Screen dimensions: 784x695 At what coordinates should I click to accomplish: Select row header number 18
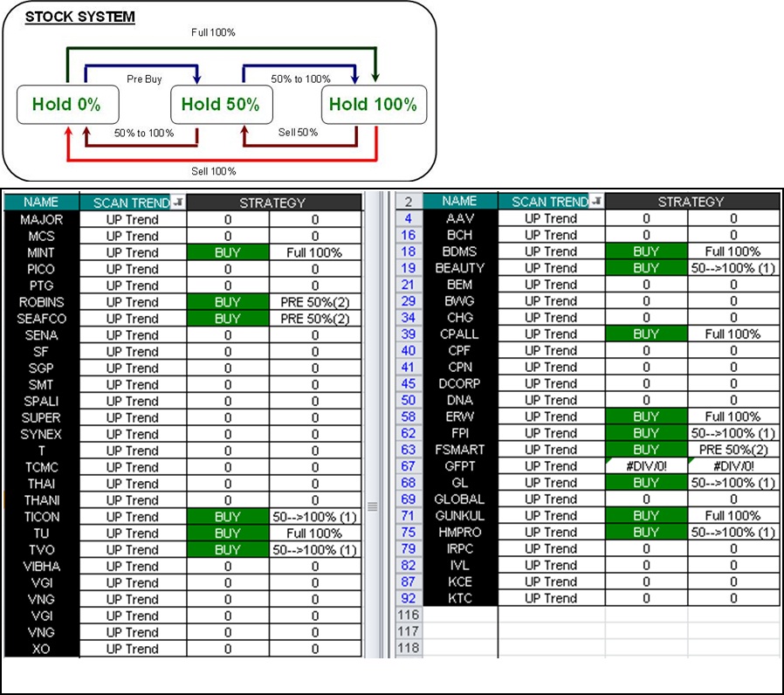(409, 251)
